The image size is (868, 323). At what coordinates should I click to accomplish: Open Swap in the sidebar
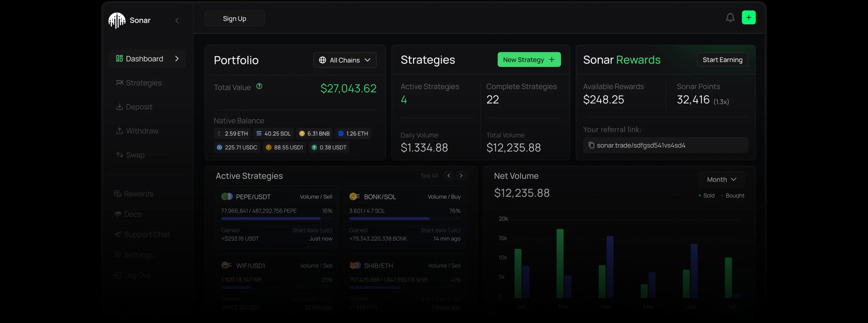pos(130,155)
